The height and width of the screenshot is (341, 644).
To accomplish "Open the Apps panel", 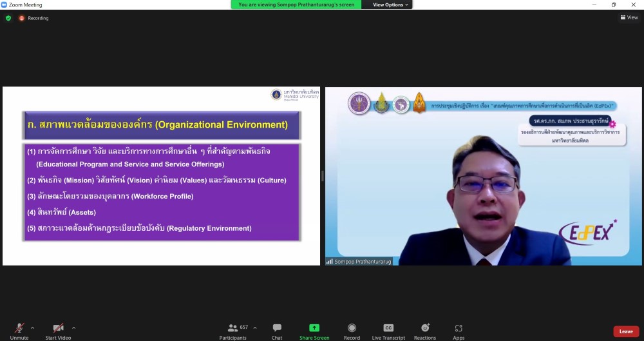I will point(459,330).
